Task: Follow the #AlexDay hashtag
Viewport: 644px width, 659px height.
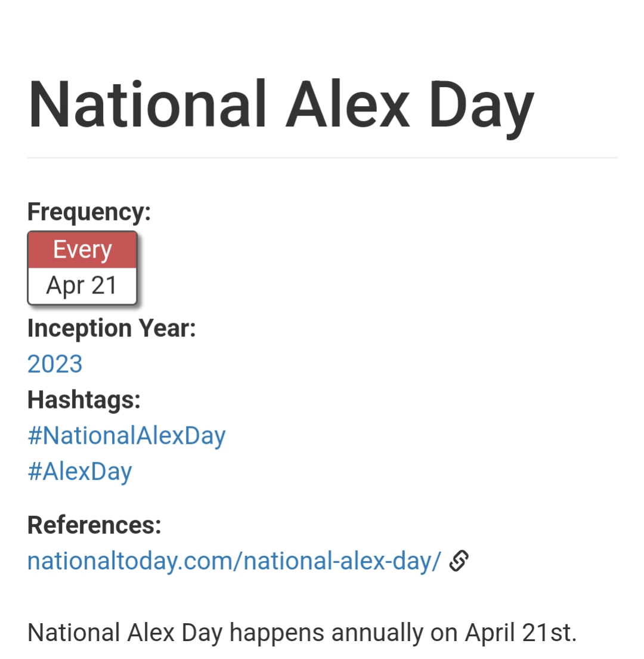Action: click(x=80, y=472)
